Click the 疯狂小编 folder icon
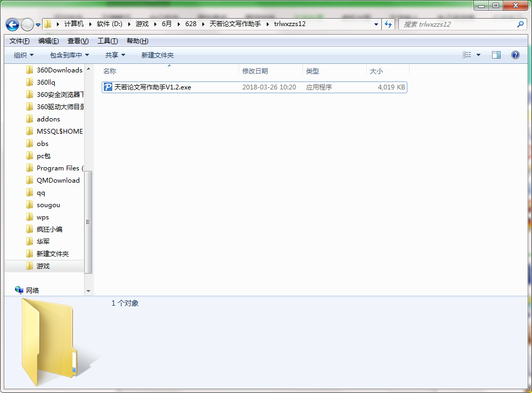The height and width of the screenshot is (393, 532). 29,230
